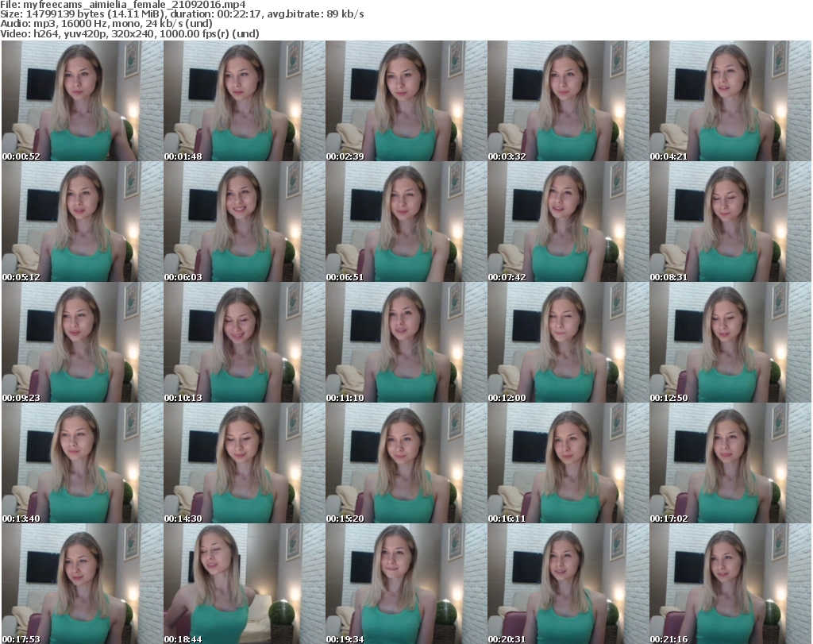Click the thumbnail timestamped 00:13:40

click(x=83, y=463)
